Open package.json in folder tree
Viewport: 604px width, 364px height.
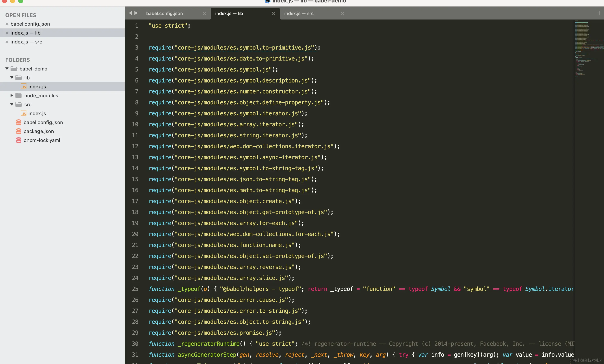(39, 131)
